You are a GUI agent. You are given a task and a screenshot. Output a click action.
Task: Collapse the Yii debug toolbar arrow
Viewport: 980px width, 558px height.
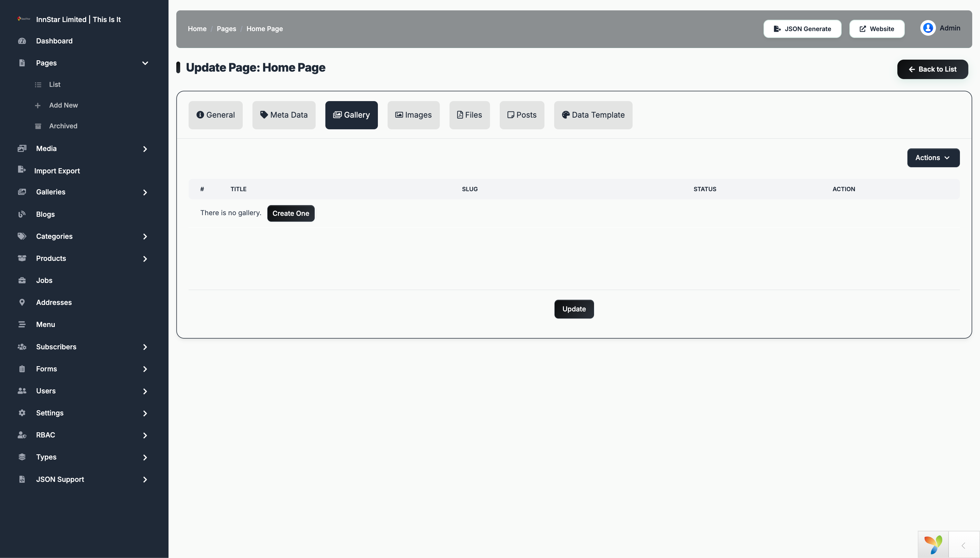(963, 545)
